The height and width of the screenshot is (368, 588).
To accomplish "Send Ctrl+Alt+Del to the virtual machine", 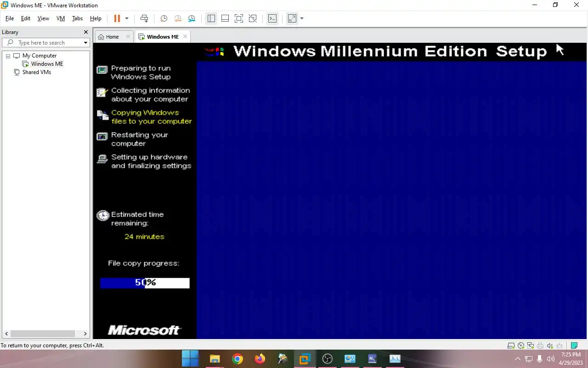I will 144,18.
